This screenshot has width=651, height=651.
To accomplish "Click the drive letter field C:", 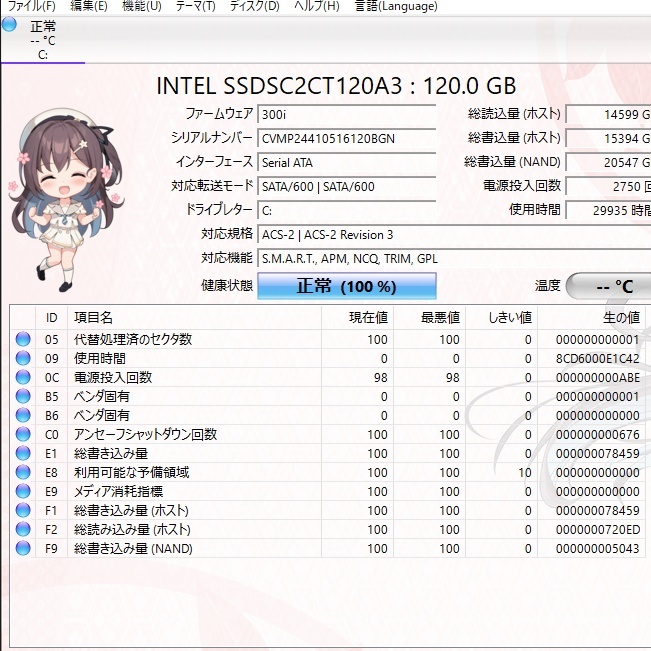I will click(347, 210).
